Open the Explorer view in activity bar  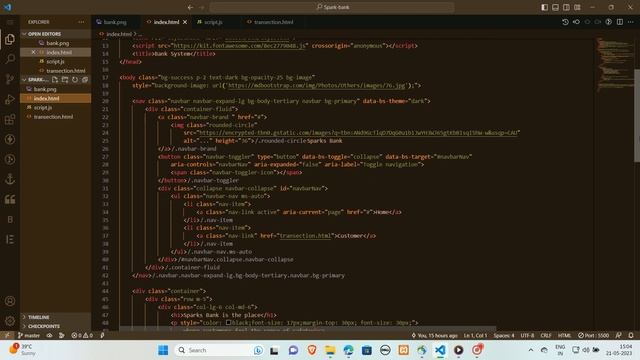coord(10,39)
